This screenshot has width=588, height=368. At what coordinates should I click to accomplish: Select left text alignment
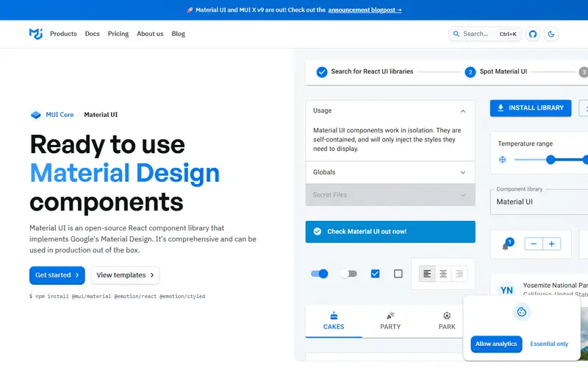point(427,274)
